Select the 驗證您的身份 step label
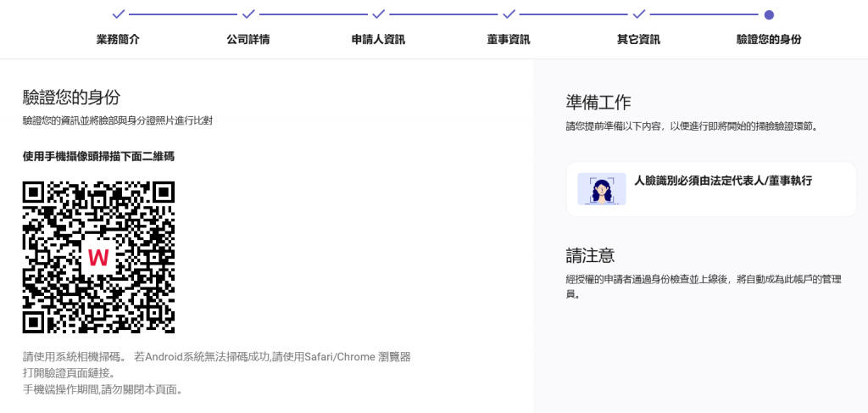The width and height of the screenshot is (868, 413). point(769,40)
